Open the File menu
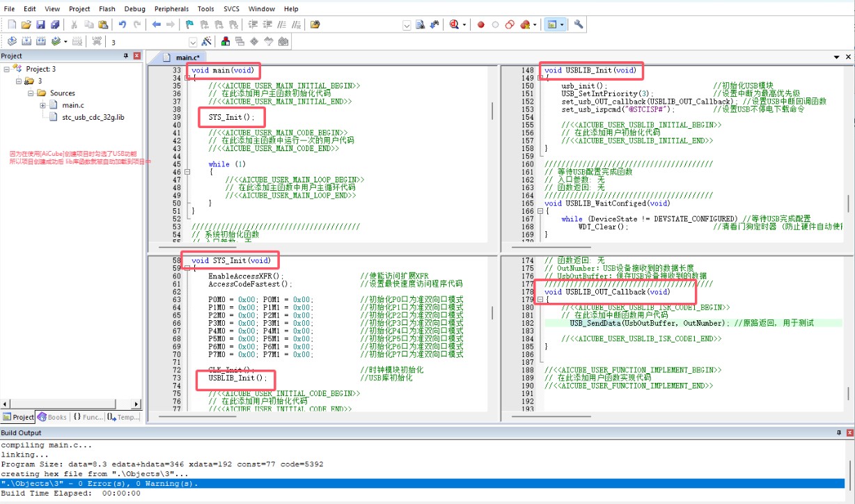The height and width of the screenshot is (504, 855). [x=9, y=9]
